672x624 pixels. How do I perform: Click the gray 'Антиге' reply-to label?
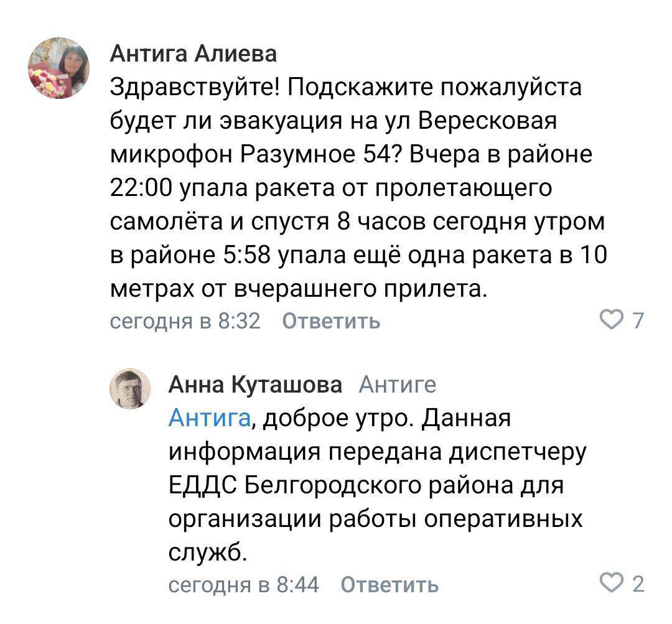point(398,386)
